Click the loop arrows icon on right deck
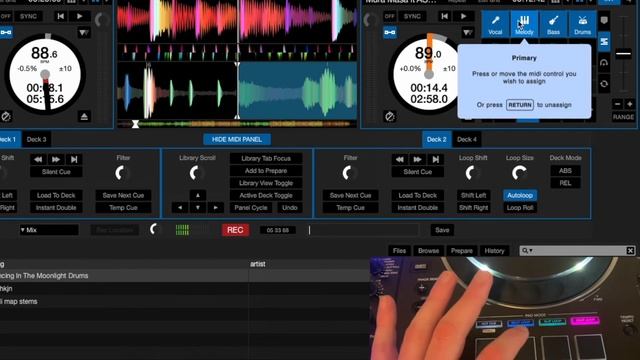The image size is (640, 360). click(x=604, y=84)
